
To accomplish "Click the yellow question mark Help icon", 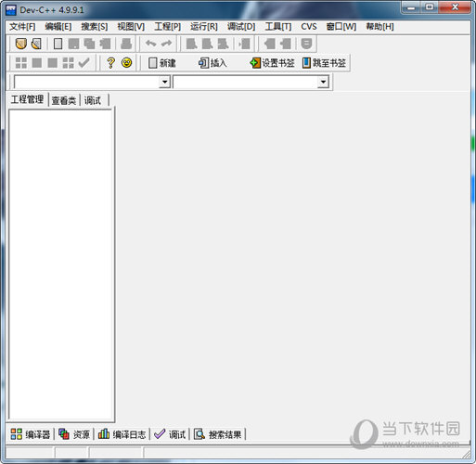I will [x=110, y=63].
